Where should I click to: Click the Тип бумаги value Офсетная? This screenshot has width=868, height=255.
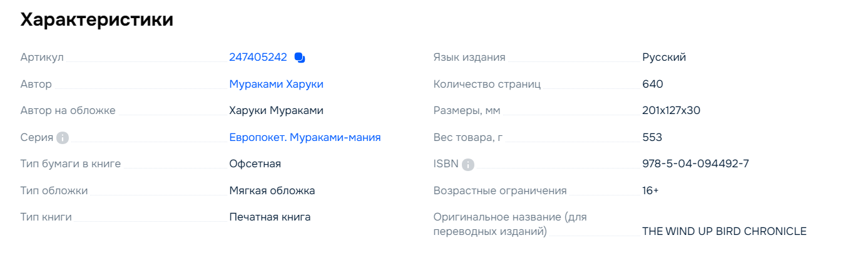pos(255,164)
